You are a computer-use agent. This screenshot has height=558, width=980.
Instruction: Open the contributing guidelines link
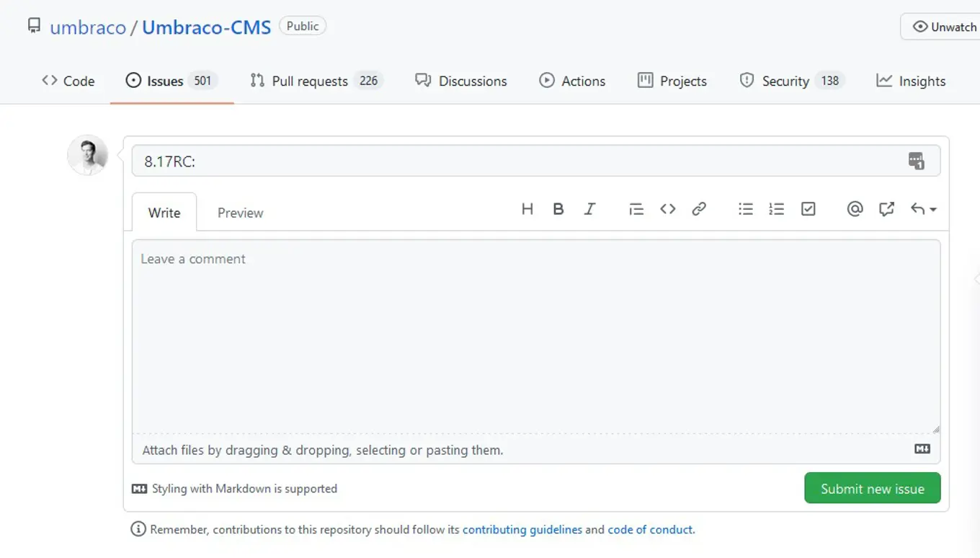coord(522,529)
